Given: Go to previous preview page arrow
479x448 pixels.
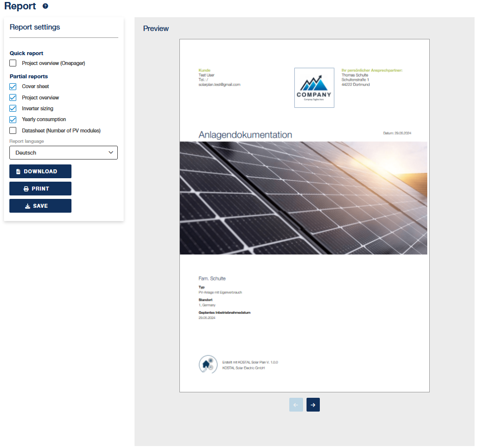Looking at the screenshot, I should pyautogui.click(x=296, y=405).
